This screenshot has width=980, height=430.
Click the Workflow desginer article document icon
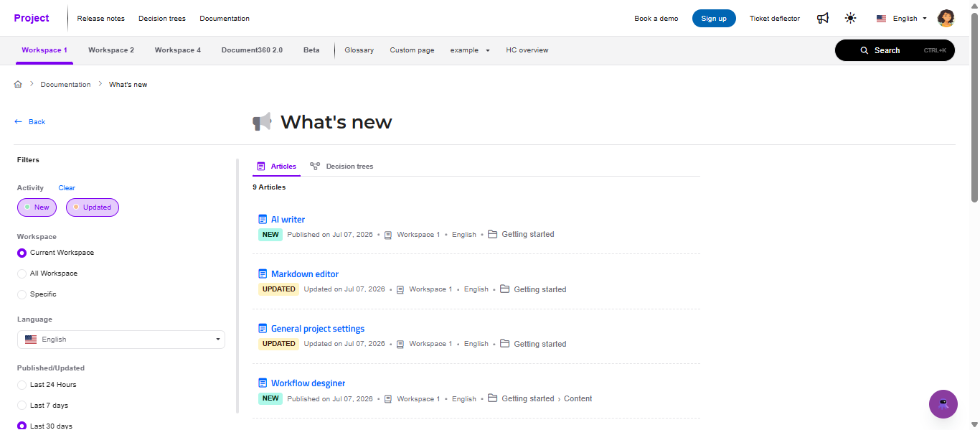pyautogui.click(x=263, y=383)
